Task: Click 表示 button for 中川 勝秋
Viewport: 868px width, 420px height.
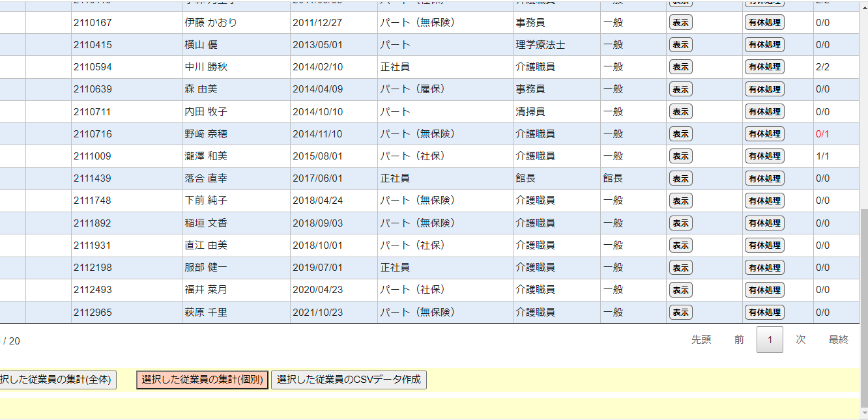Action: (x=680, y=67)
